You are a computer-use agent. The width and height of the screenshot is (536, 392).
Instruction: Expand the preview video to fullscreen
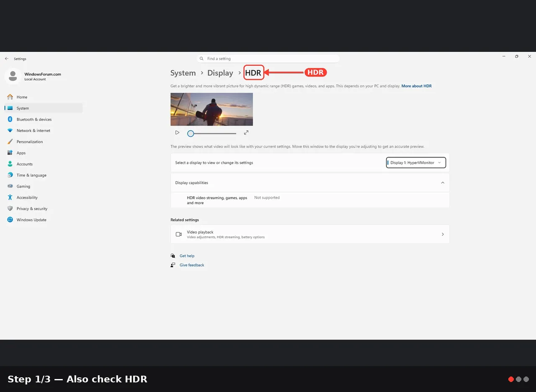(x=246, y=133)
